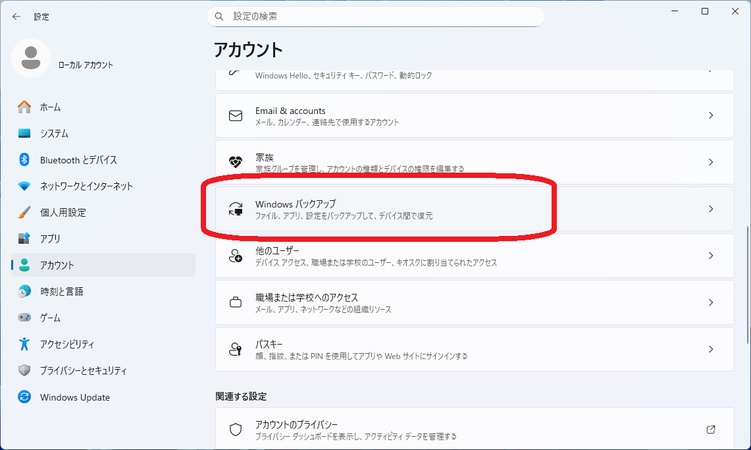Image resolution: width=751 pixels, height=450 pixels.
Task: Click the Bluetooth icon in sidebar
Action: coord(24,159)
